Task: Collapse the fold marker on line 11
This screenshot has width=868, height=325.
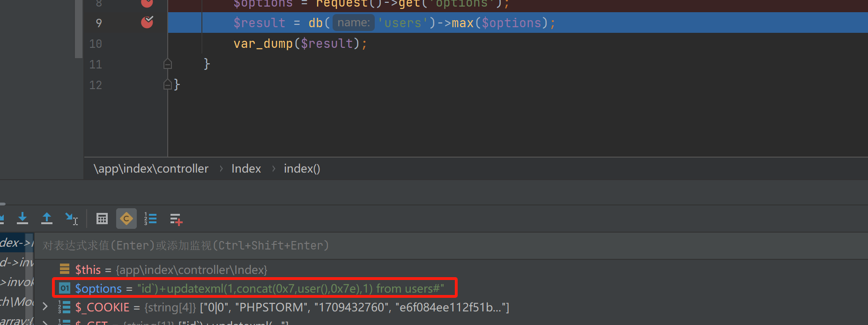Action: point(168,64)
